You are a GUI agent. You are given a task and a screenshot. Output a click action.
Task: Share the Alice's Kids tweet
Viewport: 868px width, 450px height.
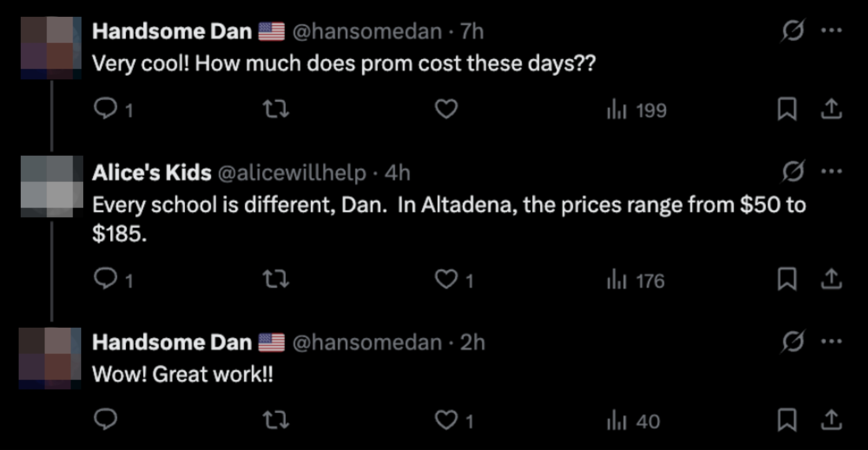pos(831,279)
